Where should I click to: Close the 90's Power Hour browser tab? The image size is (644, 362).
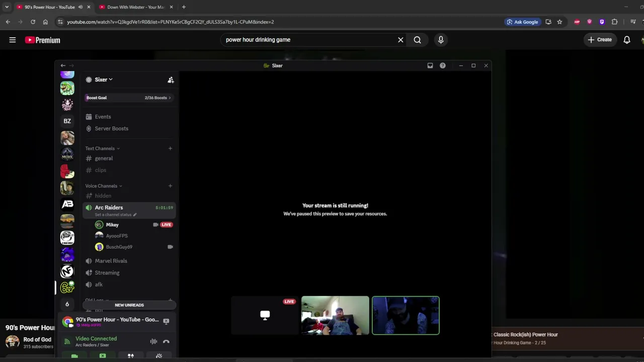pos(89,7)
